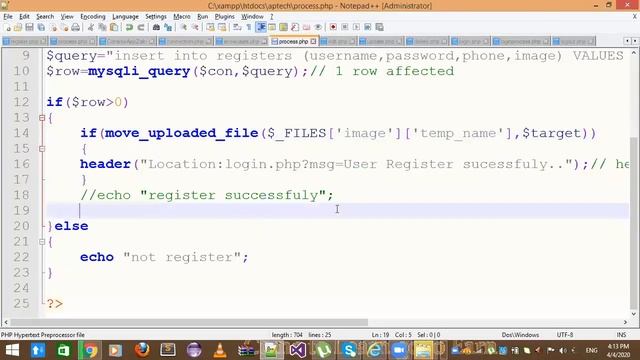Viewport: 640px width, 360px height.
Task: Run macro multiple times icon
Action: [x=367, y=27]
